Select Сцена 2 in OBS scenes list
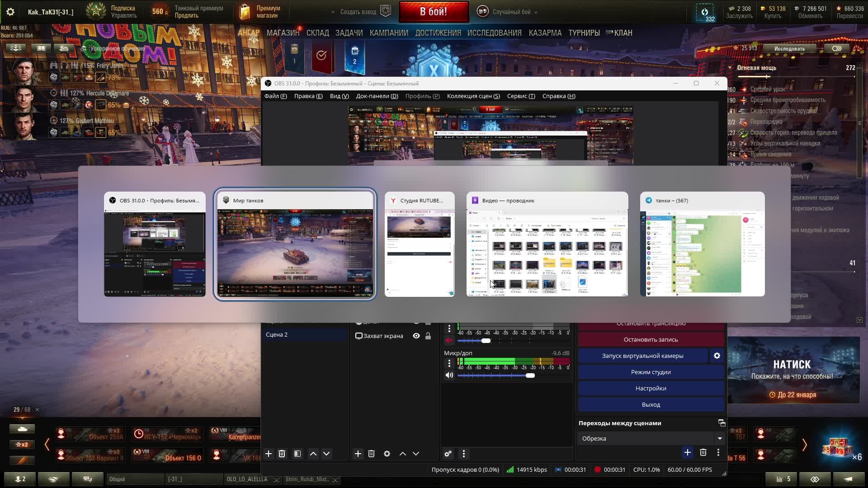 tap(305, 335)
